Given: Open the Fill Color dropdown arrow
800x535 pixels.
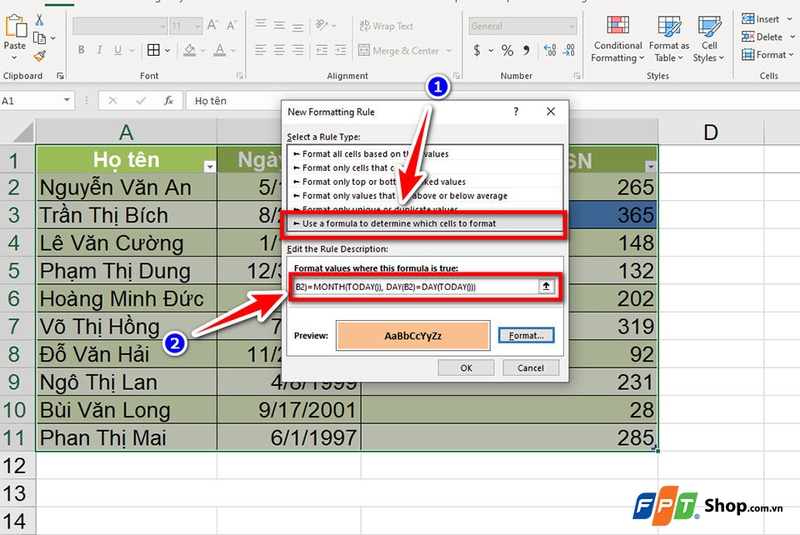Looking at the screenshot, I should click(203, 50).
